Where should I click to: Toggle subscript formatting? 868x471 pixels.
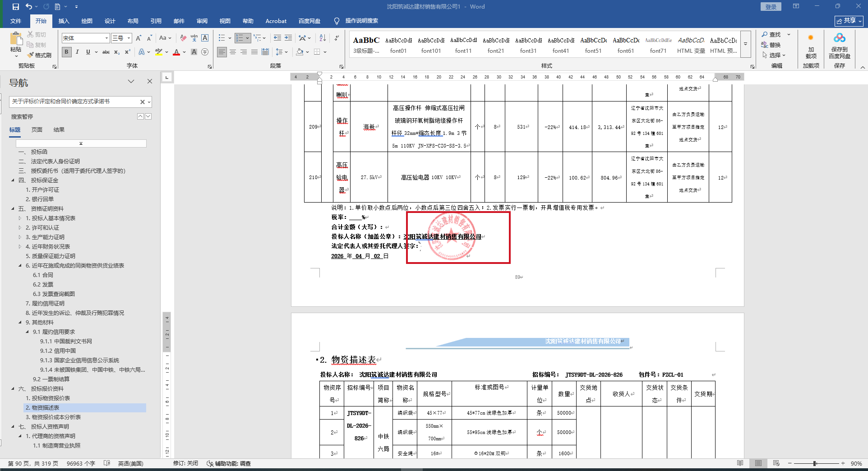pos(117,52)
